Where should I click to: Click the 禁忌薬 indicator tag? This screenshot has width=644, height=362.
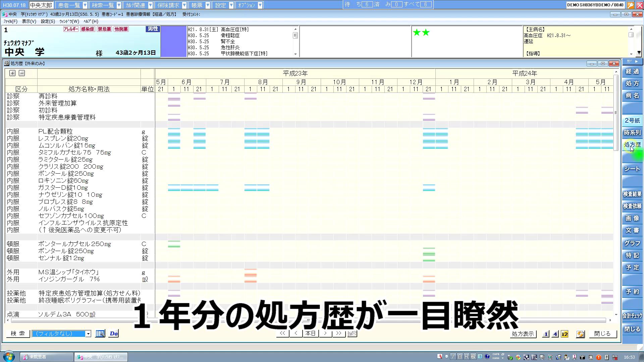(104, 29)
